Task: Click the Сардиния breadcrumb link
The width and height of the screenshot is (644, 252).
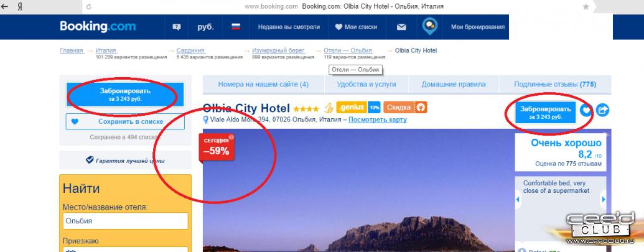Action: pos(190,50)
